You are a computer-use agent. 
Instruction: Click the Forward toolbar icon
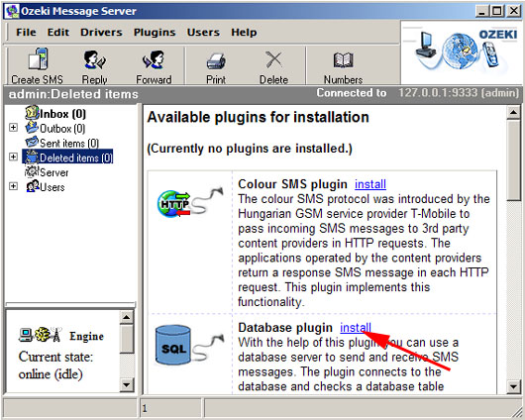[x=154, y=59]
